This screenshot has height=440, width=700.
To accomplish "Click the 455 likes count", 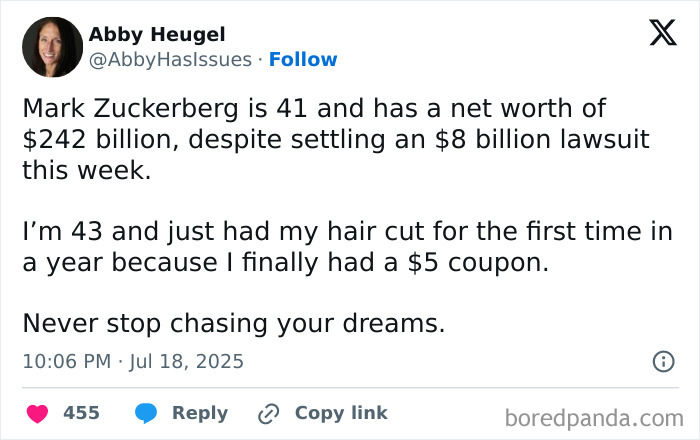I will (x=81, y=412).
